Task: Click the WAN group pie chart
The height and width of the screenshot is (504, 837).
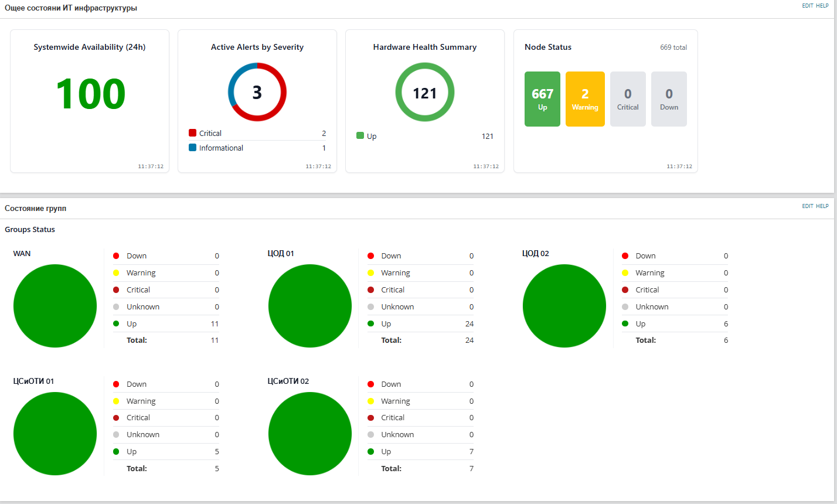Action: click(x=55, y=305)
